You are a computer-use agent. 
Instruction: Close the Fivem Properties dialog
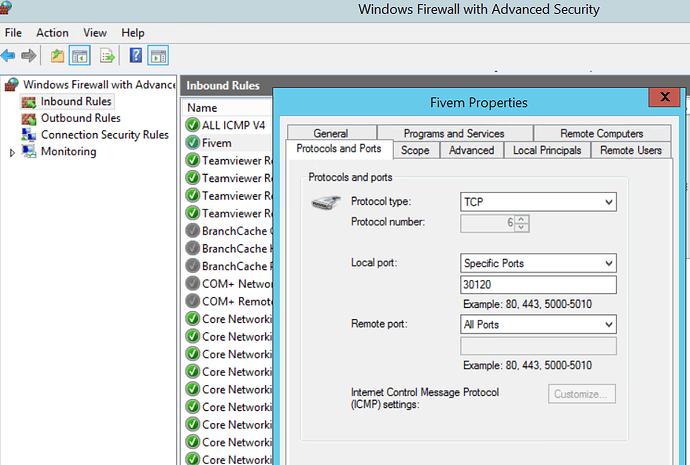[664, 97]
